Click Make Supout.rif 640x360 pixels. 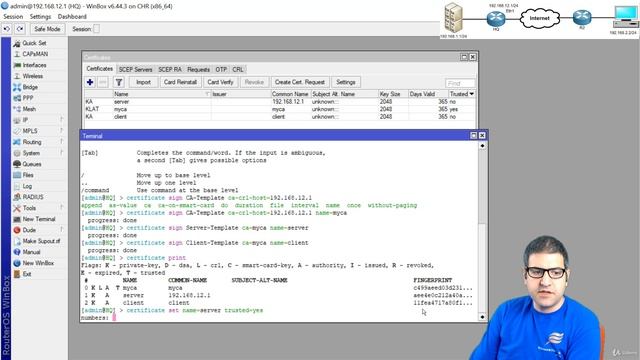coord(41,241)
